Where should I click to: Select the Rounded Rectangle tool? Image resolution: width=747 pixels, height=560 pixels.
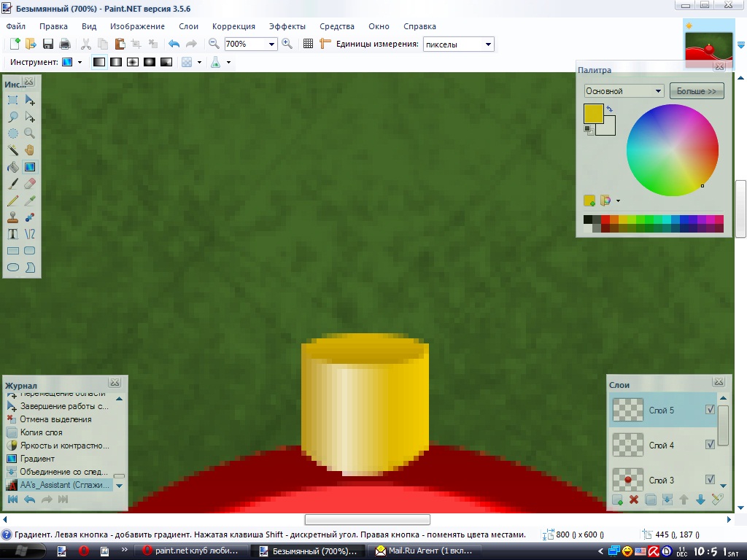[29, 251]
